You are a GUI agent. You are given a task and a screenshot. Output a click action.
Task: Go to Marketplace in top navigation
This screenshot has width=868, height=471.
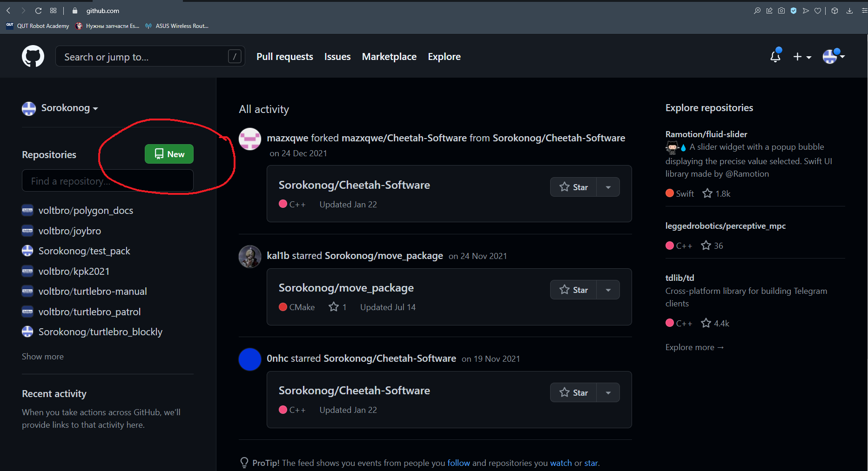[389, 57]
